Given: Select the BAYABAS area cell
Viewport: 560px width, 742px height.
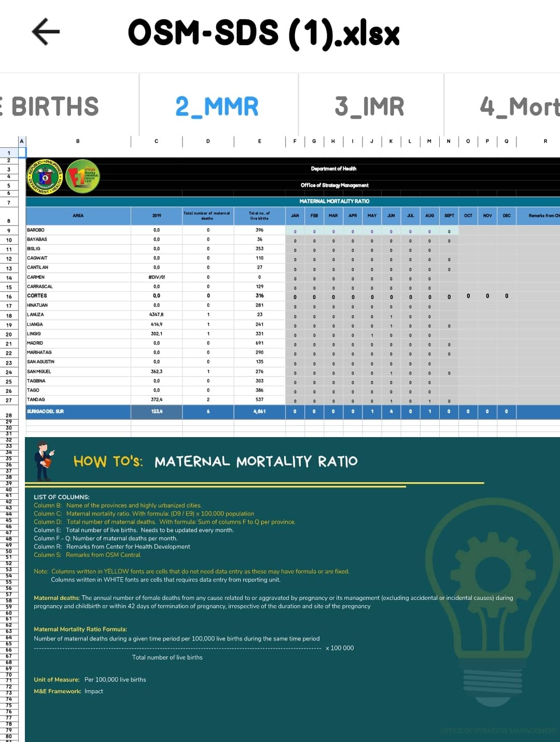Looking at the screenshot, I should 78,239.
